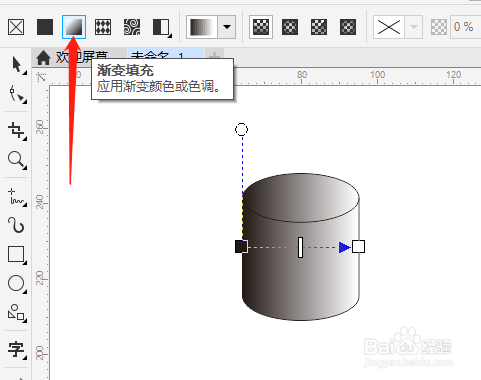This screenshot has height=380, width=481.
Task: Click the black gradient start node
Action: click(241, 247)
